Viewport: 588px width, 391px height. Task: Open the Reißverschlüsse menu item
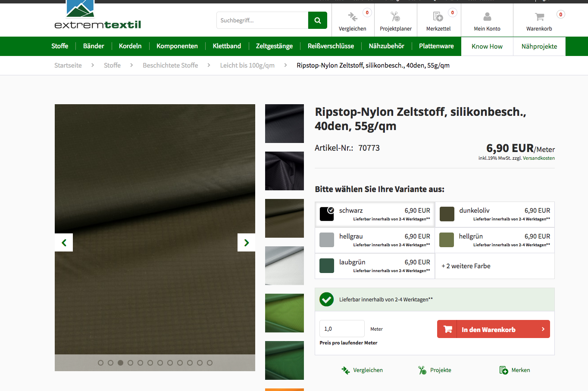(331, 46)
